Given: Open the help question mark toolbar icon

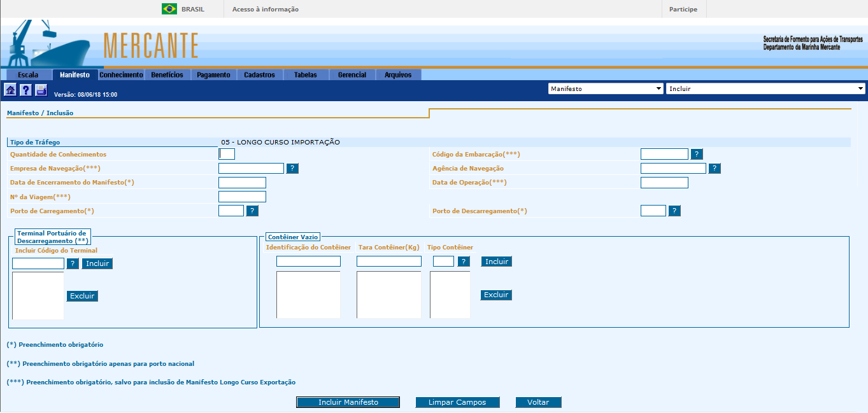Looking at the screenshot, I should point(25,90).
